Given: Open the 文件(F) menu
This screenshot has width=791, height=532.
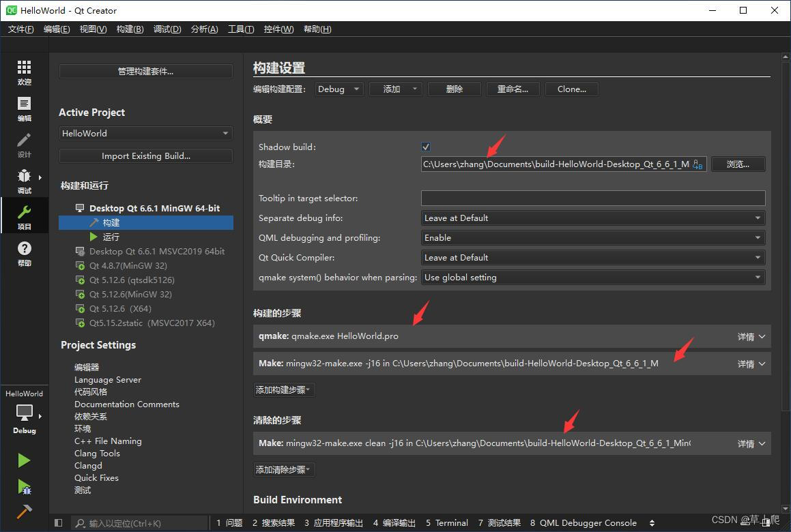Looking at the screenshot, I should 20,29.
